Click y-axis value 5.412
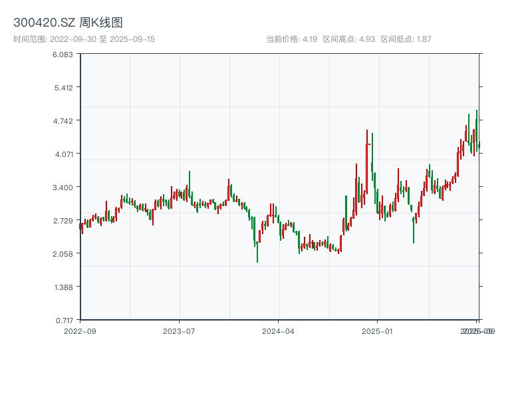The height and width of the screenshot is (399, 532). click(63, 88)
